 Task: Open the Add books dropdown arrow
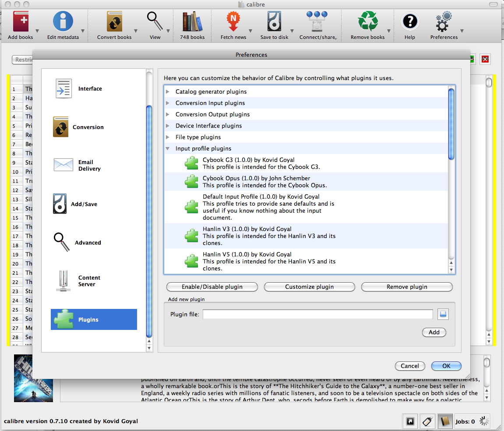click(37, 31)
